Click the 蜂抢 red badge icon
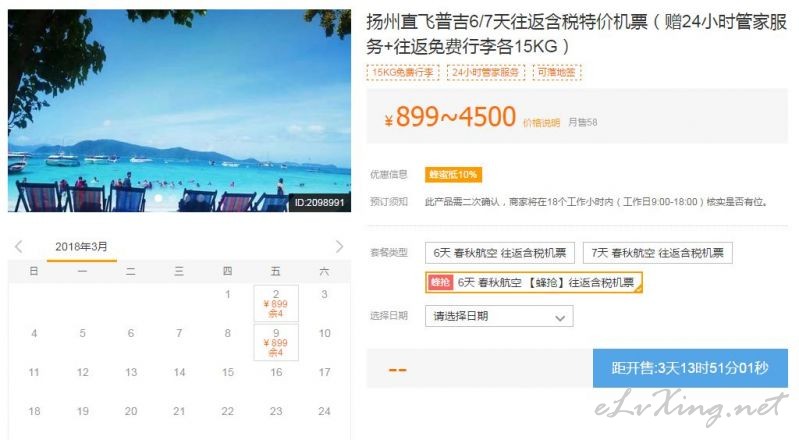 point(440,282)
